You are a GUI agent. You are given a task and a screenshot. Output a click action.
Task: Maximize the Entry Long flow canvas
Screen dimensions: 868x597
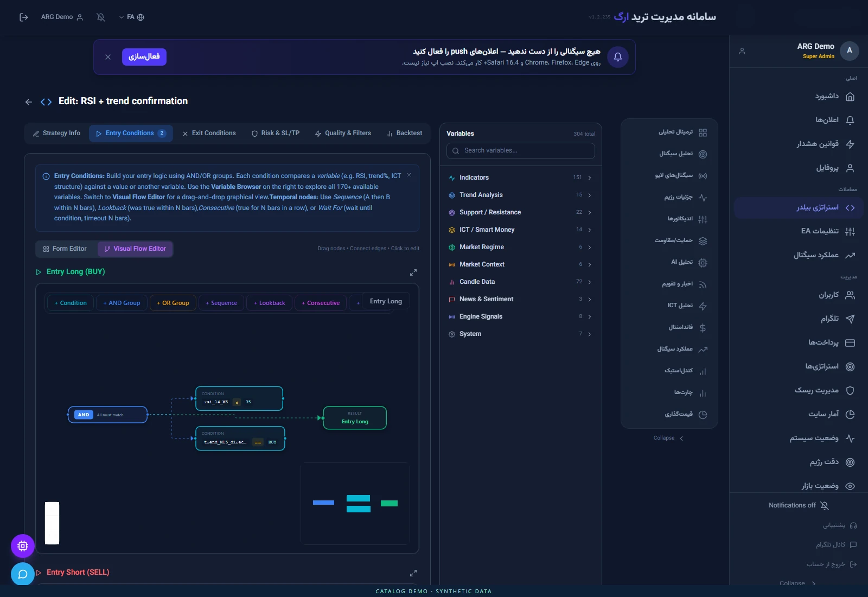[413, 272]
